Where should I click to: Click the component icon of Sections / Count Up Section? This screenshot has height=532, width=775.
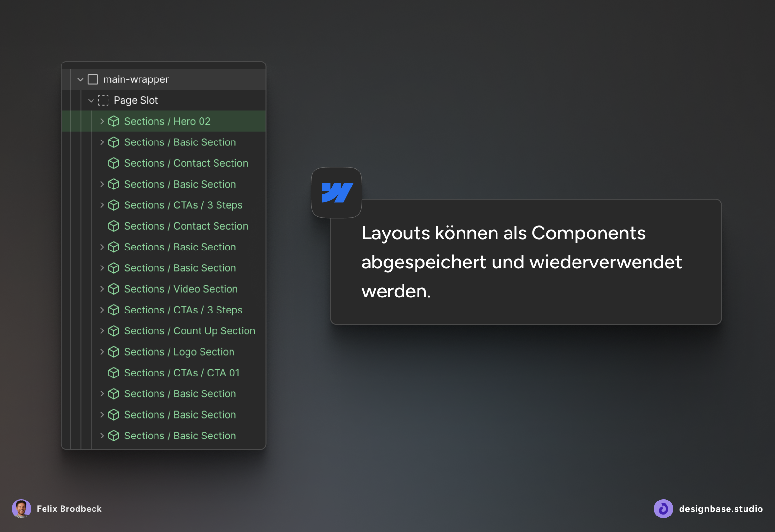(x=114, y=331)
